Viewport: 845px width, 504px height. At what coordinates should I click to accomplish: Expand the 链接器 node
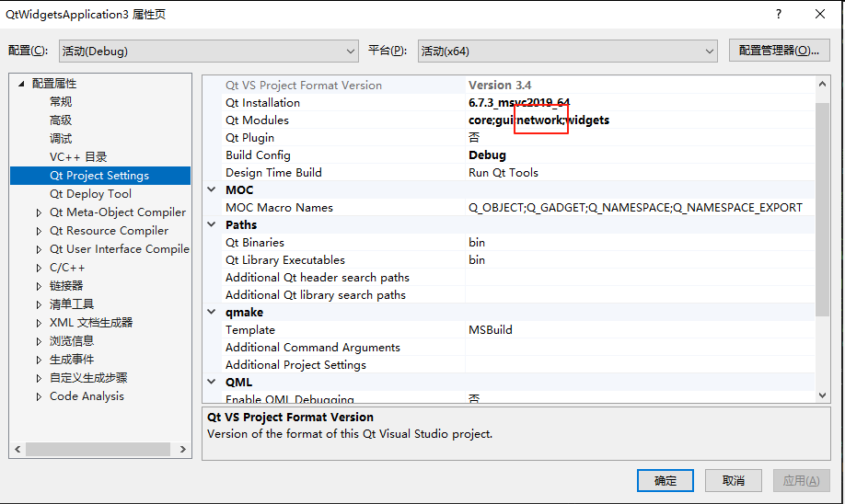coord(39,286)
